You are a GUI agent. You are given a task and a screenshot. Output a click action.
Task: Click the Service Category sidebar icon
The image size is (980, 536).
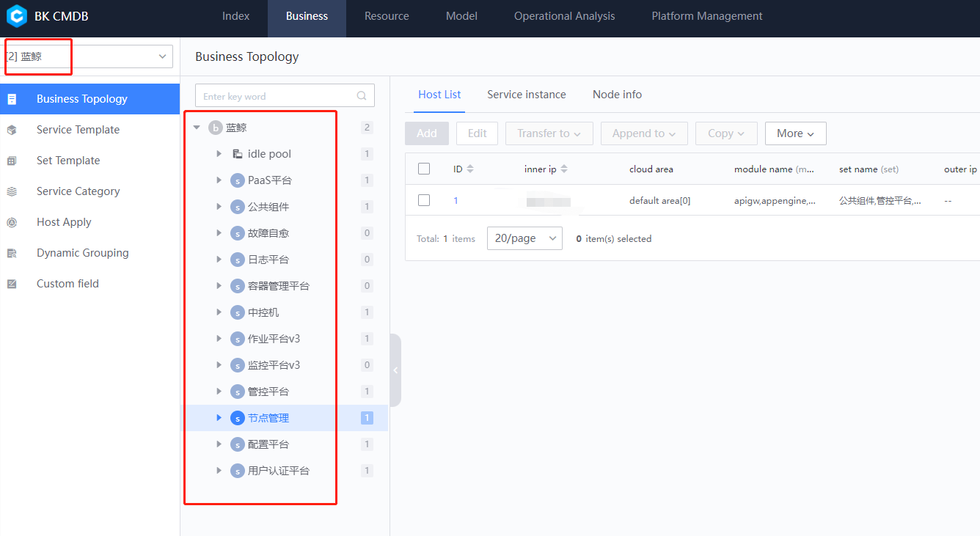pos(12,191)
